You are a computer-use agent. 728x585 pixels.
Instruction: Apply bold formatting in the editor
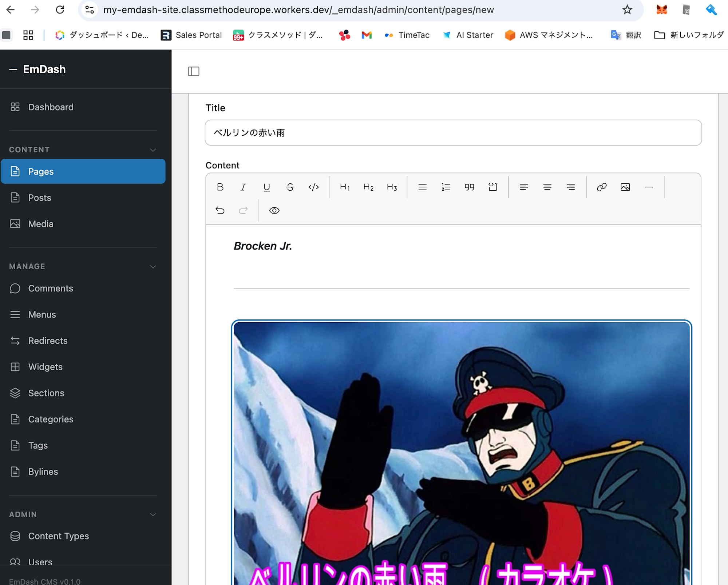pyautogui.click(x=220, y=187)
